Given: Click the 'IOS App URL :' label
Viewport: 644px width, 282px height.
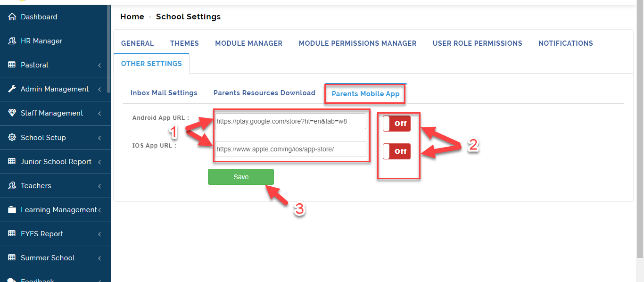Looking at the screenshot, I should [154, 146].
